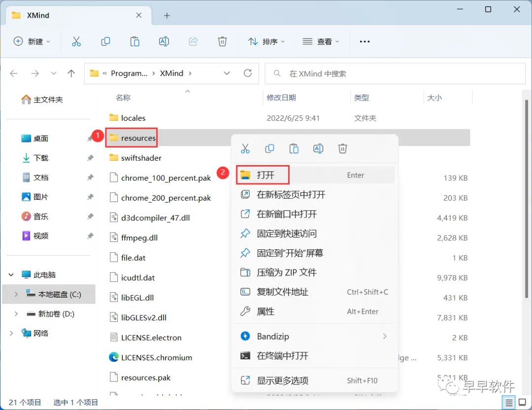Click the Rename icon in the top toolbar
Viewport: 532px width, 410px height.
(x=164, y=41)
